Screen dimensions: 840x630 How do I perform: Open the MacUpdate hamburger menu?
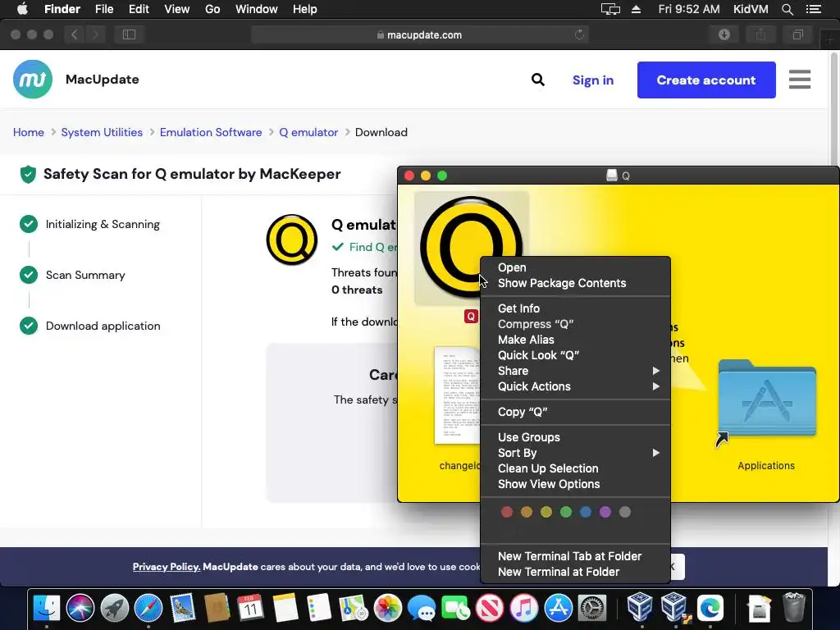coord(800,80)
